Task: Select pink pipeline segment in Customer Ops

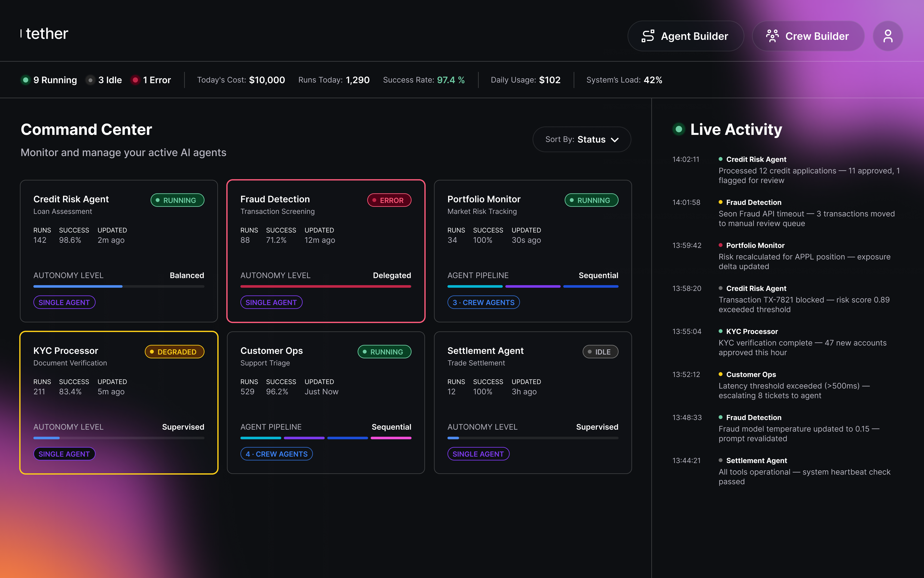Action: [x=391, y=438]
